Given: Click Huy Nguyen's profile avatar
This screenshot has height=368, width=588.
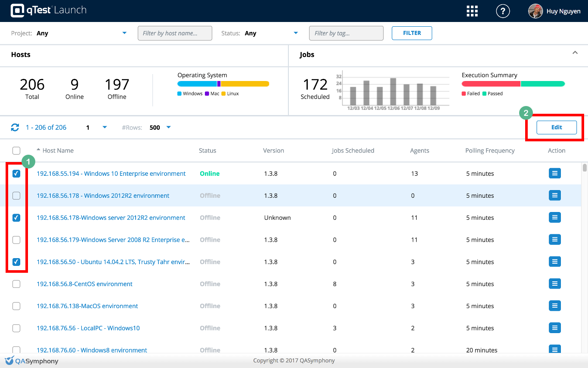Looking at the screenshot, I should point(535,11).
